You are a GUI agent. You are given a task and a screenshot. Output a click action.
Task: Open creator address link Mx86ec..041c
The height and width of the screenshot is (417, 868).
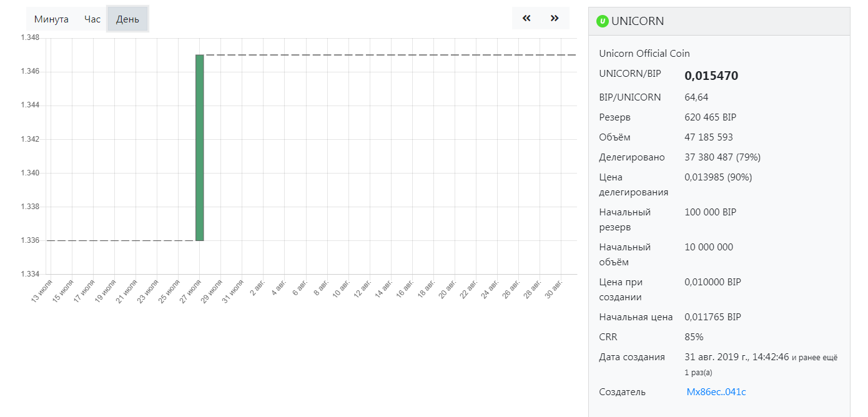click(716, 392)
